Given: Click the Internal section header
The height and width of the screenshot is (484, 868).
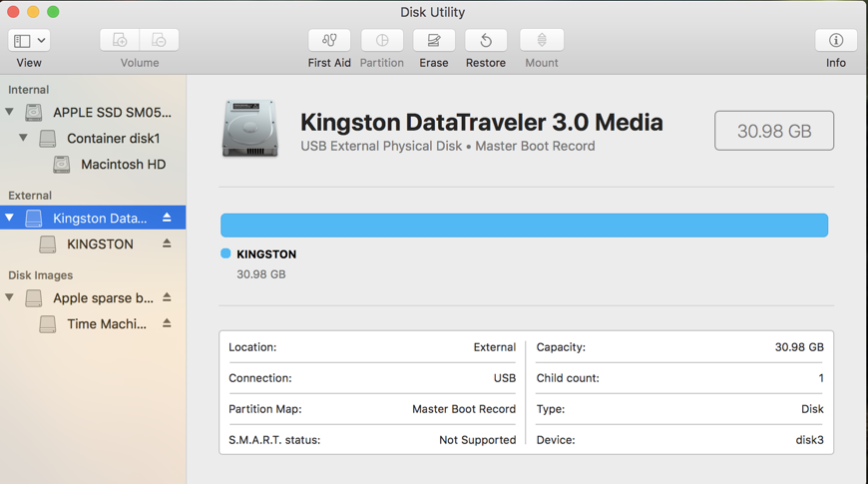Looking at the screenshot, I should [28, 90].
